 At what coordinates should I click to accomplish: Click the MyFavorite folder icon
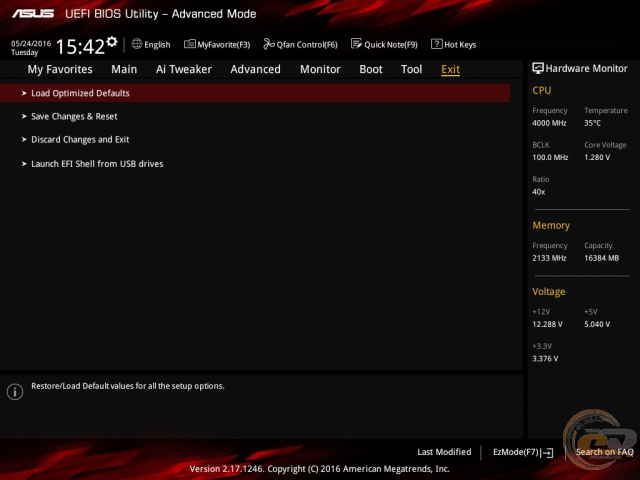189,44
